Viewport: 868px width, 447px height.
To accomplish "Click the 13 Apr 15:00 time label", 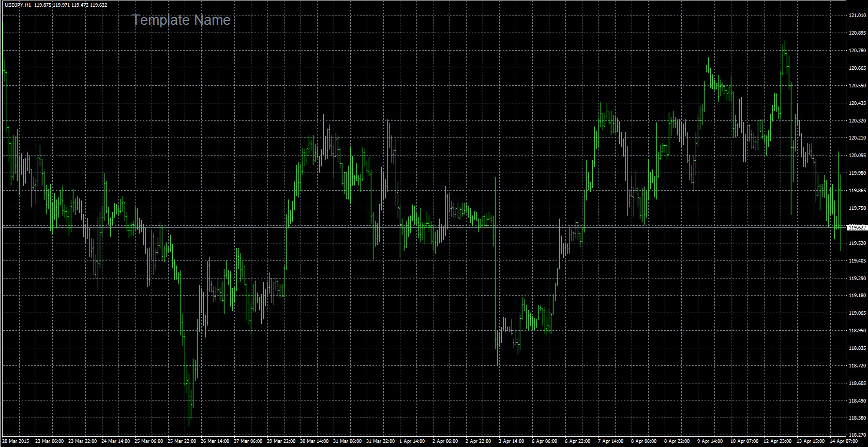I will tap(811, 442).
